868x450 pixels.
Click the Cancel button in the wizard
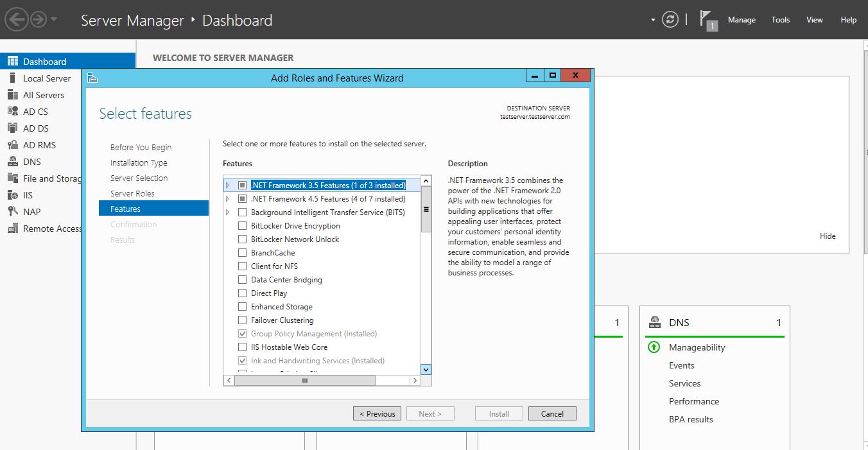point(552,414)
